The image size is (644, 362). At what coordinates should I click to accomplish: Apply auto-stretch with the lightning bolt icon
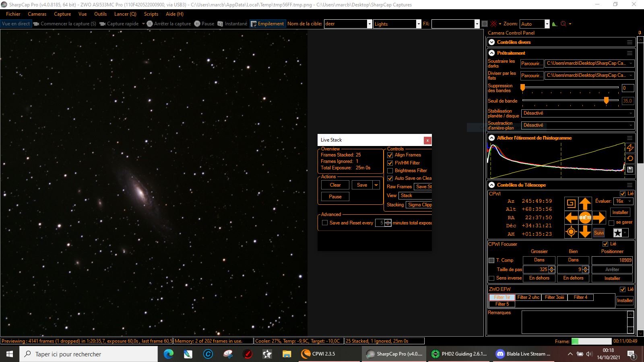click(630, 148)
